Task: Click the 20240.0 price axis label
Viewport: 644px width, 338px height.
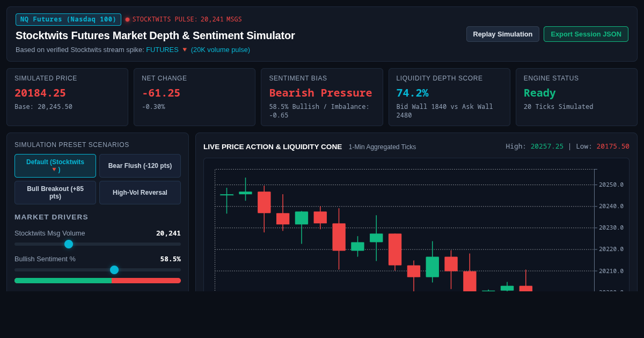Action: pyautogui.click(x=611, y=206)
